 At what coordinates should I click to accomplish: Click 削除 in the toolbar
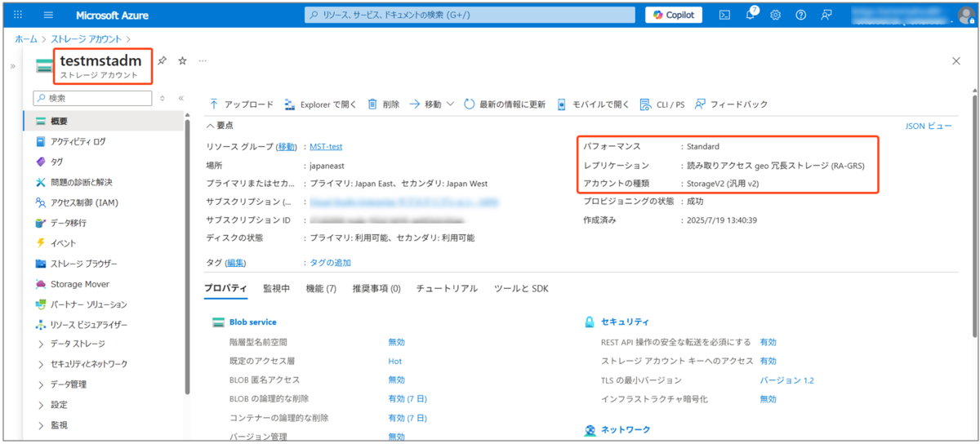383,104
